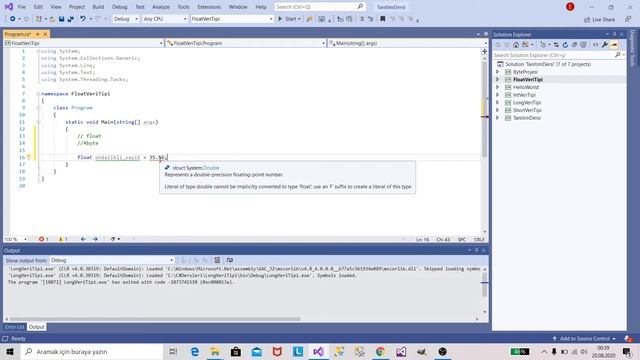This screenshot has height=360, width=640.
Task: Open File Explorer from the taskbar
Action: (215, 351)
